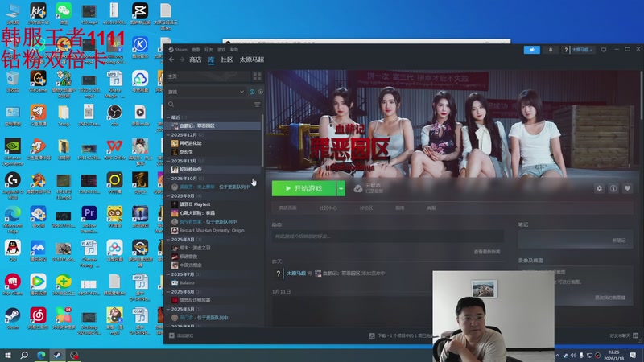Open the 游戏 menu in Steam
This screenshot has width=644, height=362.
pos(221,50)
